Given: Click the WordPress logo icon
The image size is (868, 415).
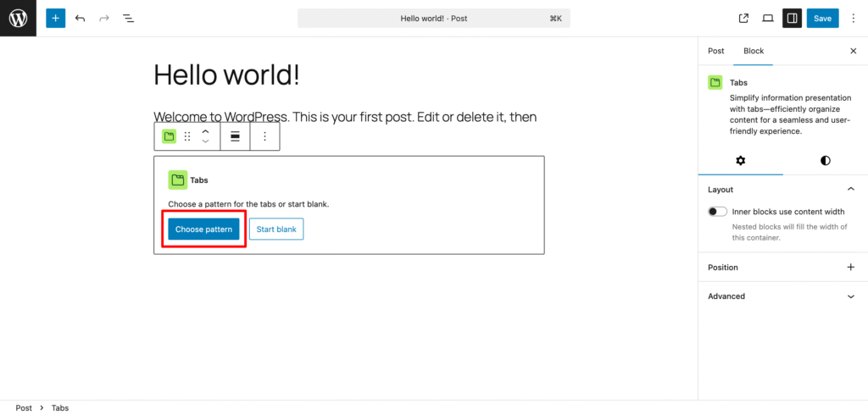Looking at the screenshot, I should (x=18, y=19).
